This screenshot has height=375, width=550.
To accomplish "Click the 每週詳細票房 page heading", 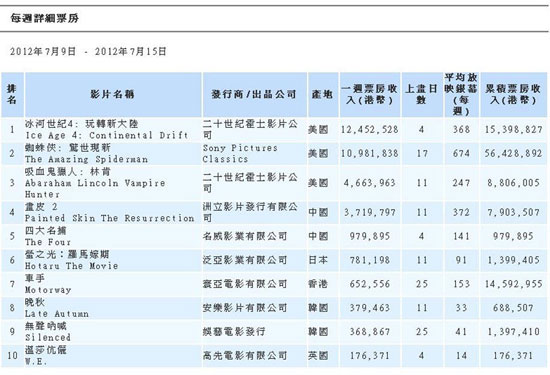I will tap(45, 18).
